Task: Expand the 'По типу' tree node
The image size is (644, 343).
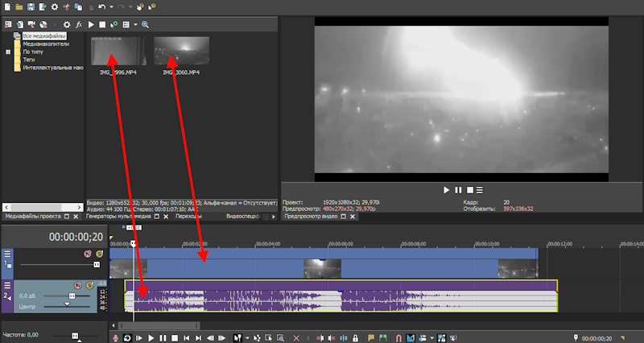Action: (8, 52)
